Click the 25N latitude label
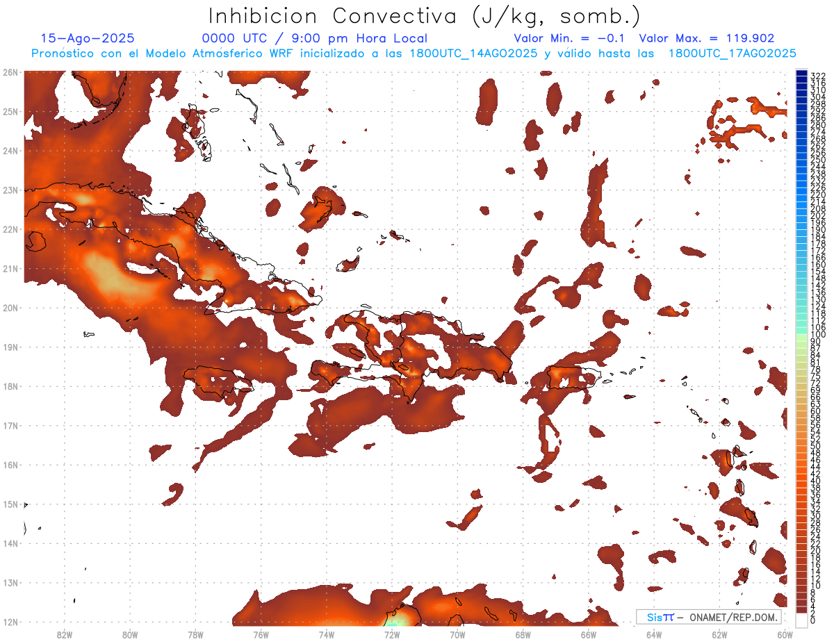This screenshot has height=644, width=834. (x=10, y=111)
